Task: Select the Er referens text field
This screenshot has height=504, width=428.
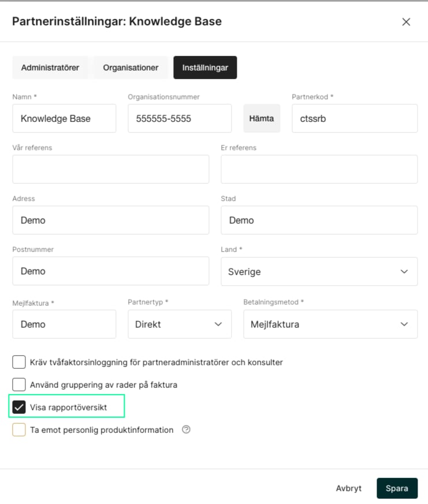Action: click(319, 169)
